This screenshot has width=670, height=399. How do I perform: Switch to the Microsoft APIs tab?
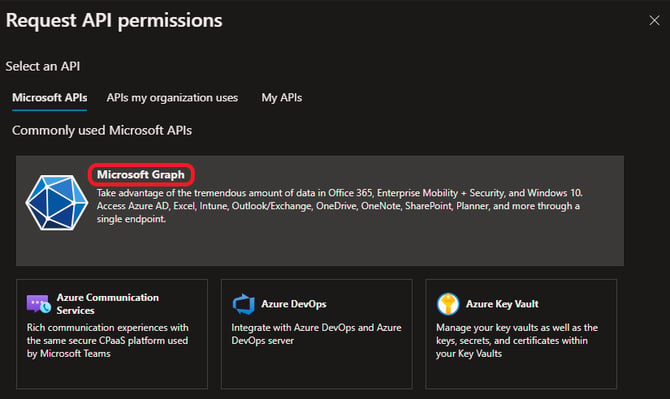[50, 98]
